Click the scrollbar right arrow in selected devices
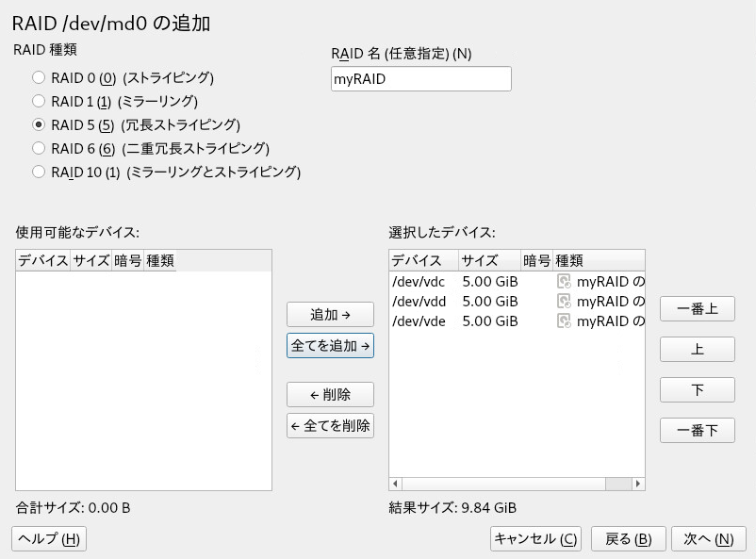 pyautogui.click(x=638, y=484)
